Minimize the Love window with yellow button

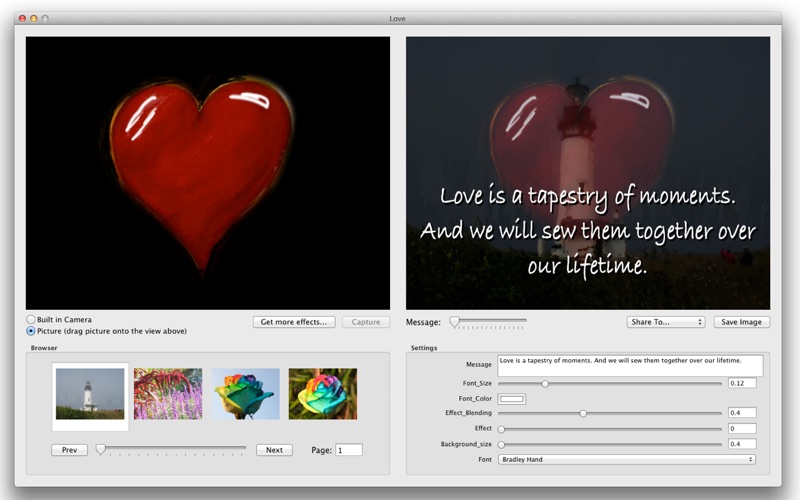point(34,18)
